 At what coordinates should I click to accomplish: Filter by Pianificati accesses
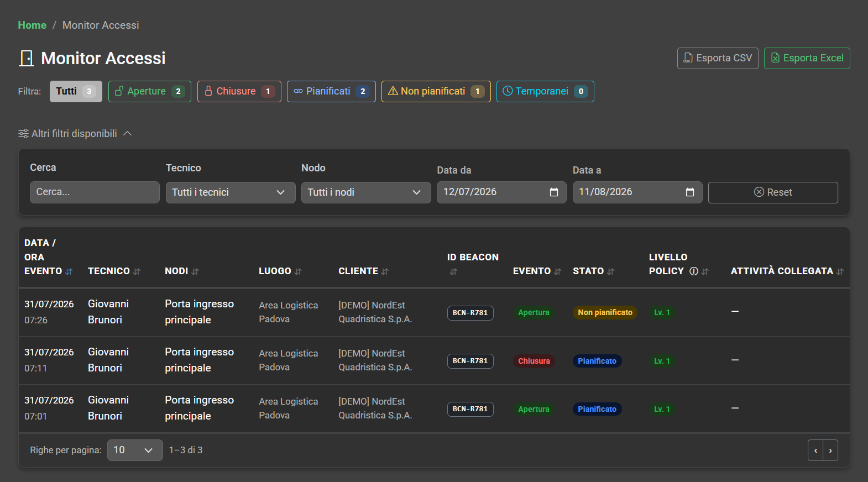point(331,91)
